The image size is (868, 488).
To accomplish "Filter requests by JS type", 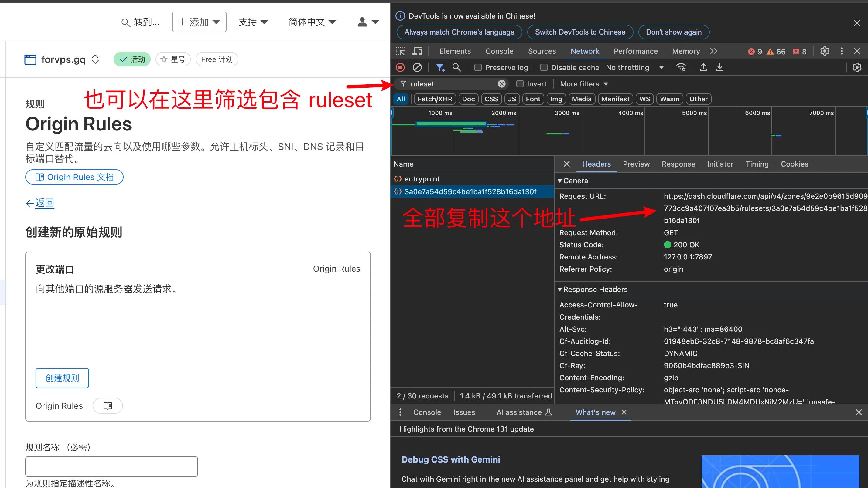I will 512,99.
